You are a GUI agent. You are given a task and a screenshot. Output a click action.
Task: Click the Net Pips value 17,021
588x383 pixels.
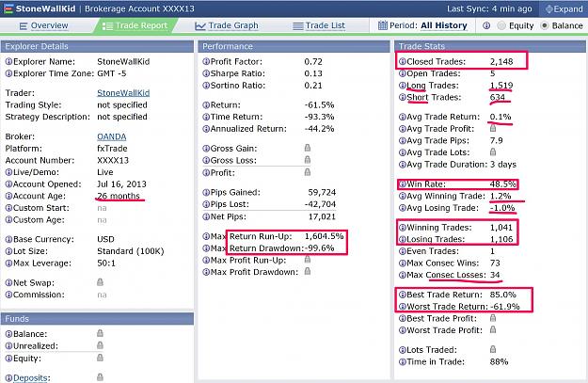pyautogui.click(x=322, y=216)
